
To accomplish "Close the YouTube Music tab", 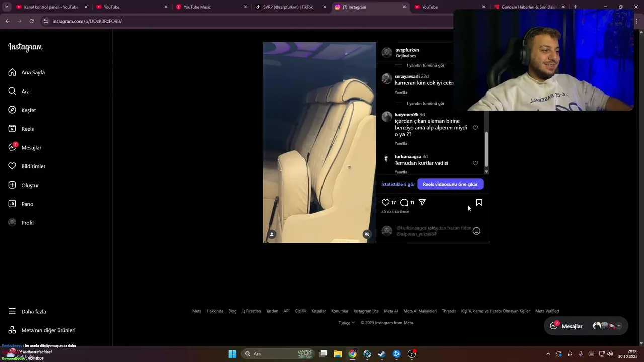I will point(245,7).
